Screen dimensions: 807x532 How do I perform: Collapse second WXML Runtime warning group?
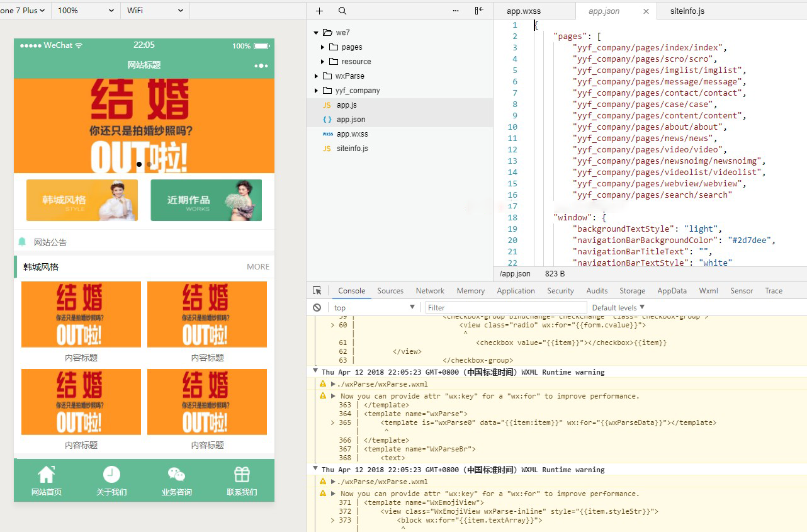click(x=315, y=469)
